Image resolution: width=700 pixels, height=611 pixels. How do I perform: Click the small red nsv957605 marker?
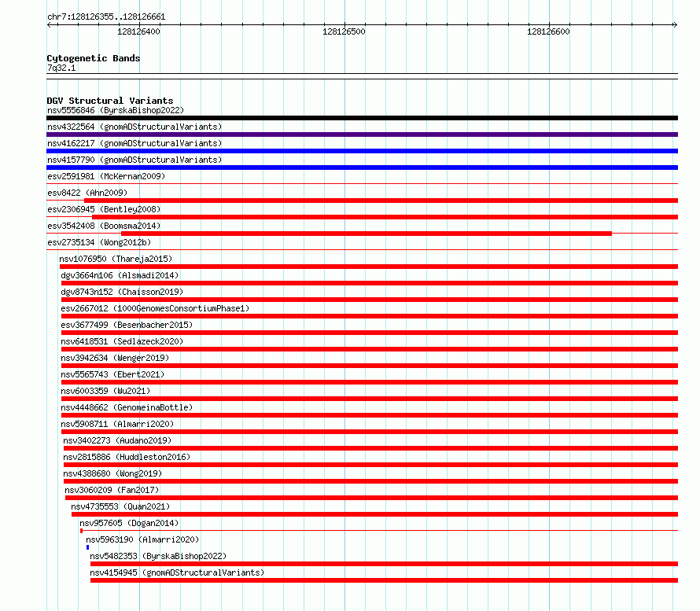click(x=81, y=531)
